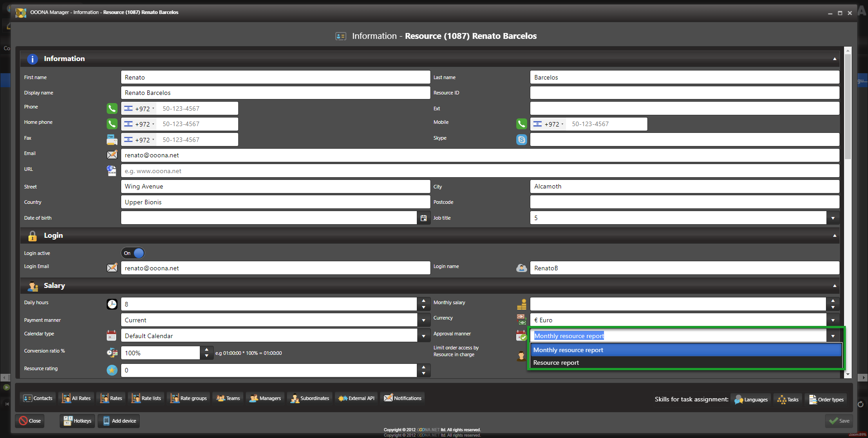Expand the Payment manner dropdown
868x438 pixels.
pos(423,320)
